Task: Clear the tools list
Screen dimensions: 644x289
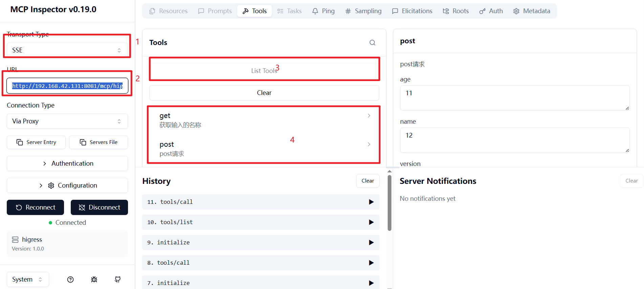Action: (x=264, y=93)
